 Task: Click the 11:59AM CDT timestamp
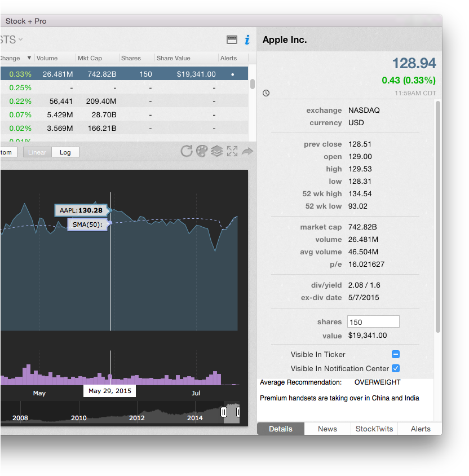[415, 93]
